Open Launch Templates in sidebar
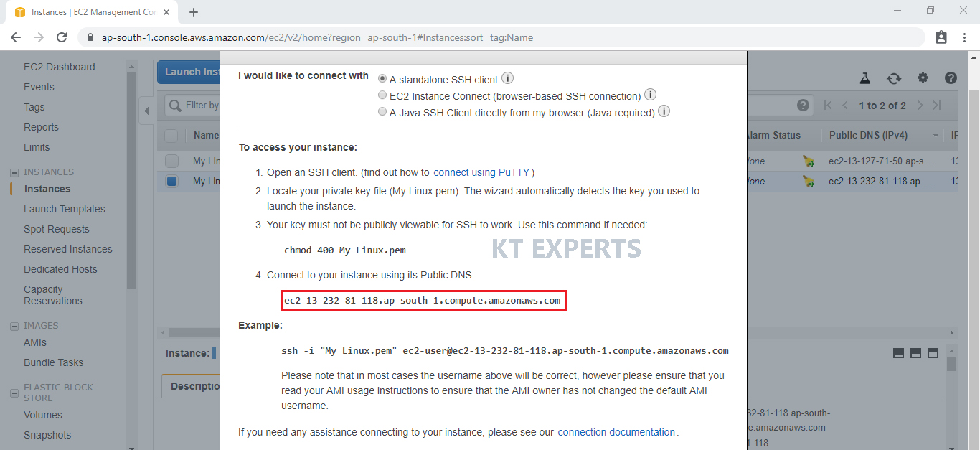 click(x=65, y=209)
